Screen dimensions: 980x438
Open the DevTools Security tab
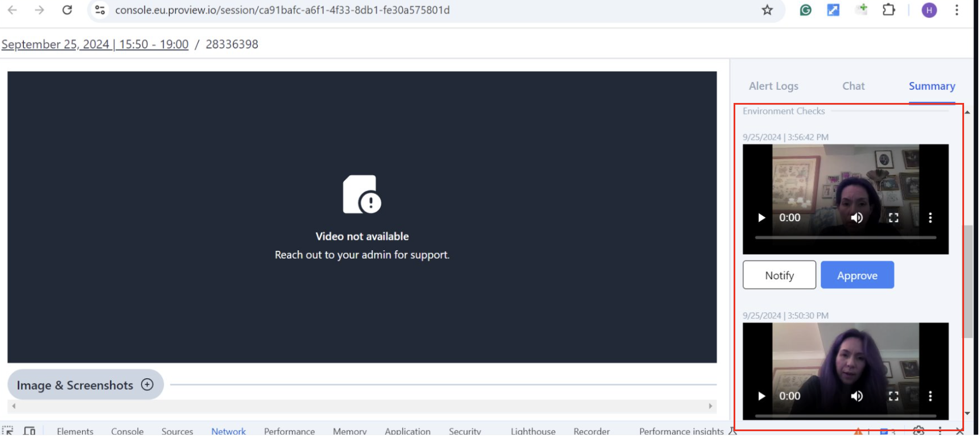tap(465, 431)
